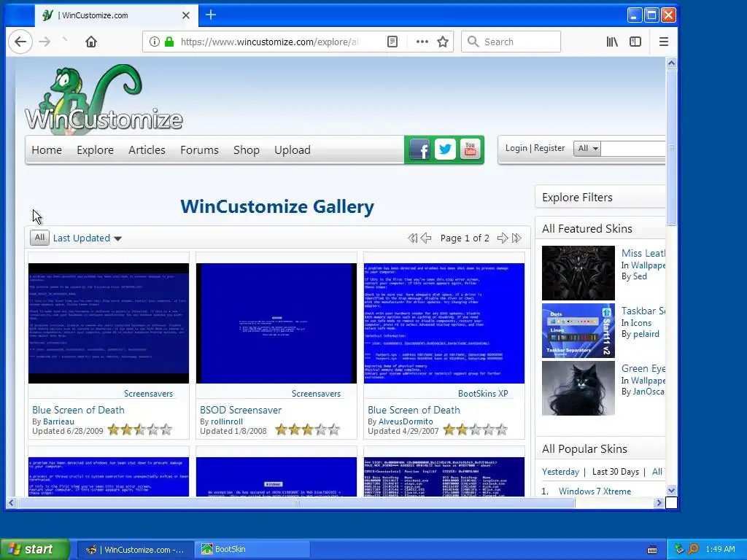The height and width of the screenshot is (560, 747).
Task: Click the Firefox Search input field
Action: tap(511, 42)
